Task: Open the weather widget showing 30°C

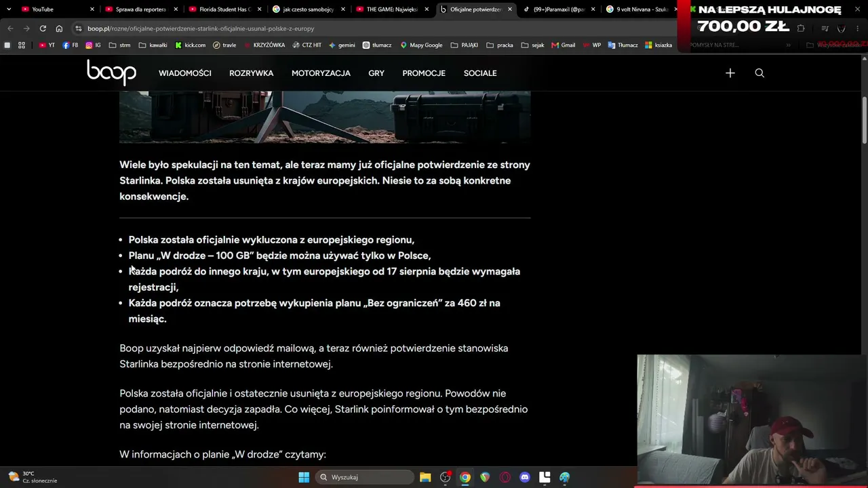Action: [33, 477]
